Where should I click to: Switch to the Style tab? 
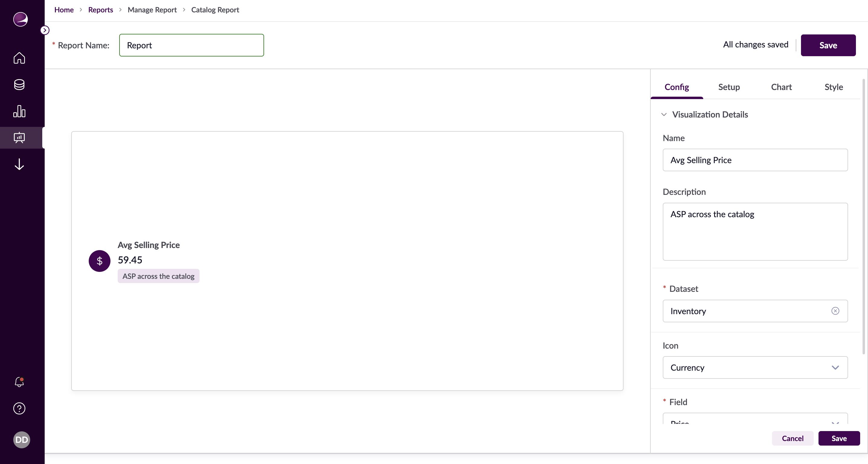pos(833,87)
